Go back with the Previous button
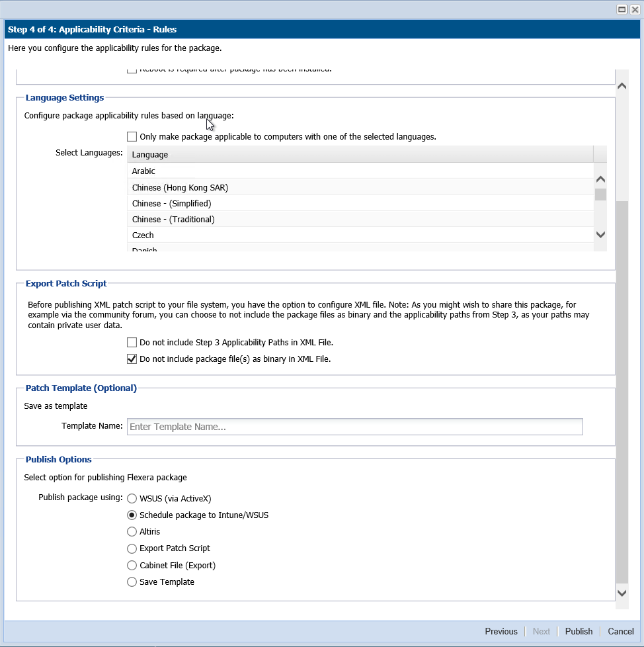644x647 pixels. [x=501, y=631]
